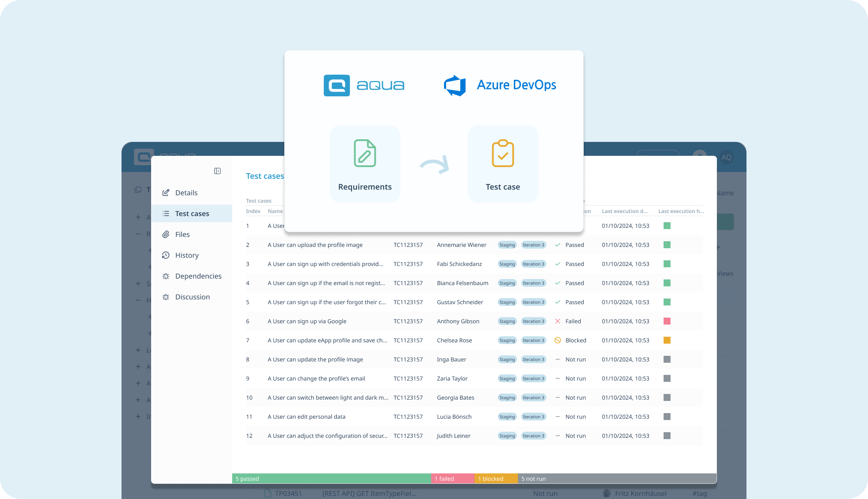Image resolution: width=868 pixels, height=499 pixels.
Task: Click the Blocked status icon in row 7
Action: click(x=558, y=340)
